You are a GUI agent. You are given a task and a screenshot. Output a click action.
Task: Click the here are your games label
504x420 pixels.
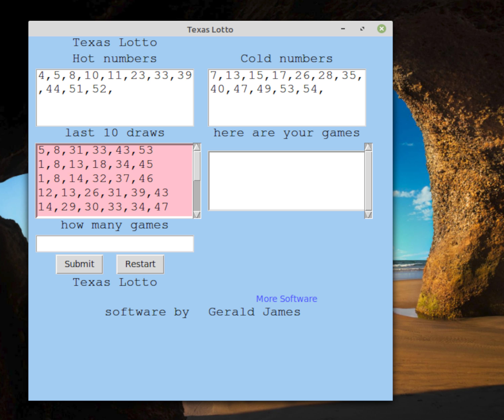(x=287, y=133)
